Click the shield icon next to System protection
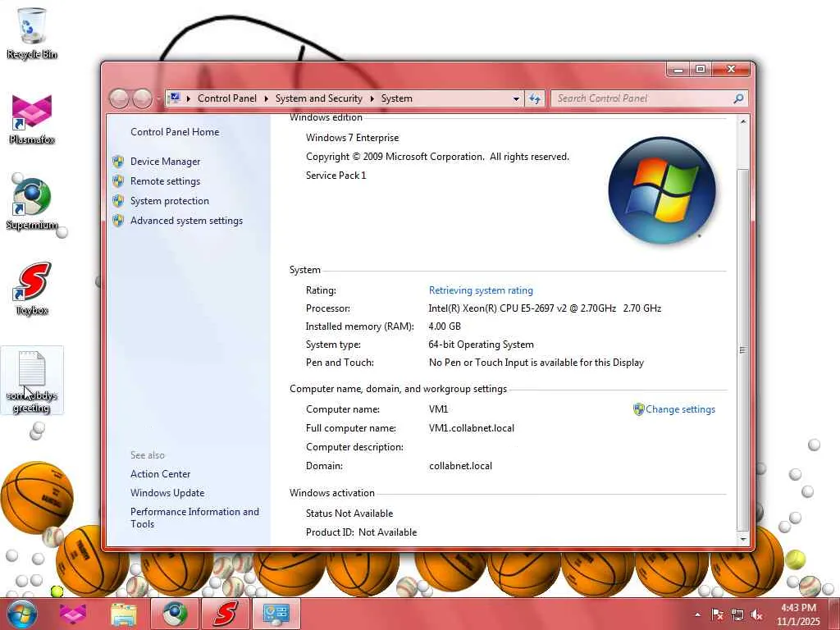The image size is (840, 630). pos(118,201)
